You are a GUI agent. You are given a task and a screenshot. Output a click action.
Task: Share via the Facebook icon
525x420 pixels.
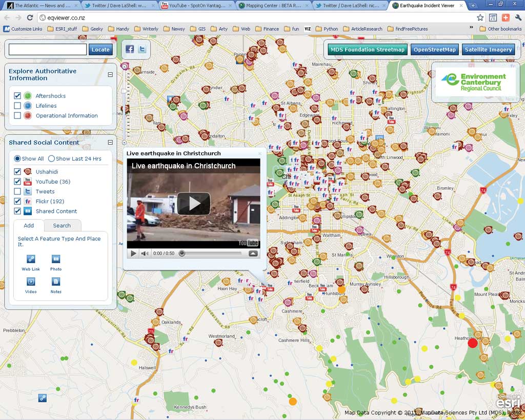[x=130, y=49]
